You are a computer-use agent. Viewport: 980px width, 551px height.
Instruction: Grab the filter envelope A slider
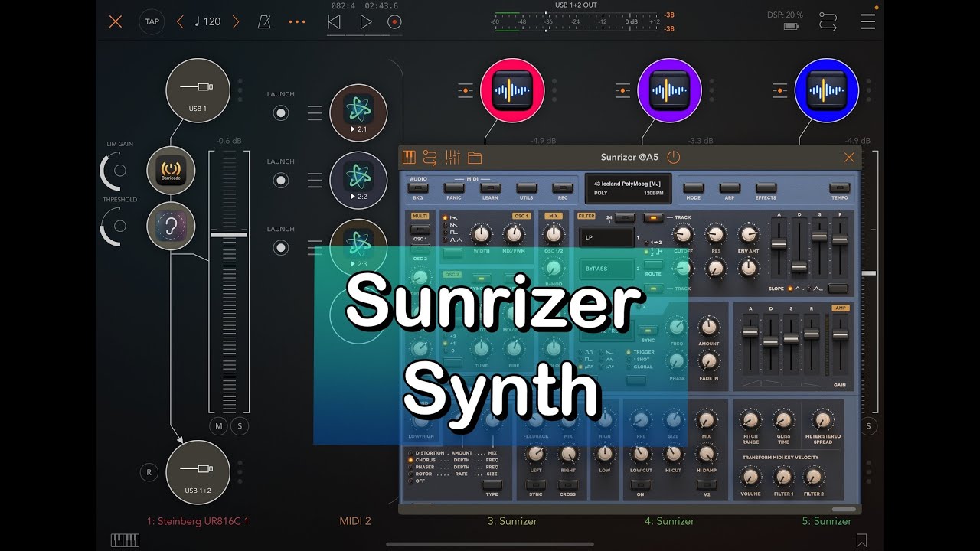tap(779, 244)
